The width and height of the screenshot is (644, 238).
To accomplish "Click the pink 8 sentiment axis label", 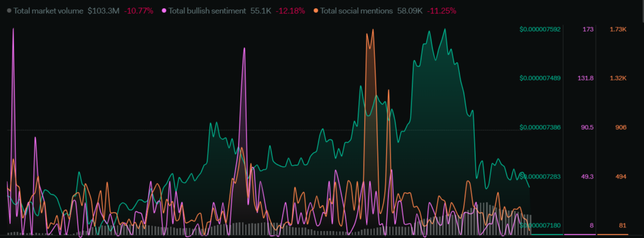I will click(x=591, y=225).
